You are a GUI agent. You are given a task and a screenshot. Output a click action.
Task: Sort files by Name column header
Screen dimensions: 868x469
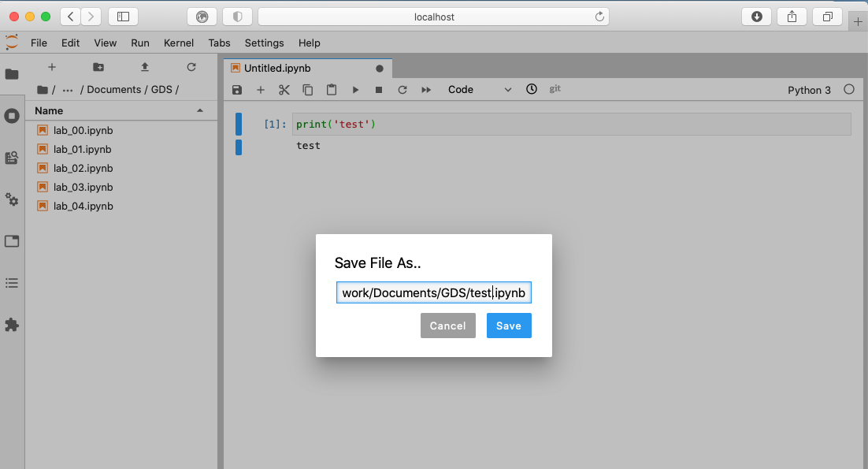(x=49, y=111)
